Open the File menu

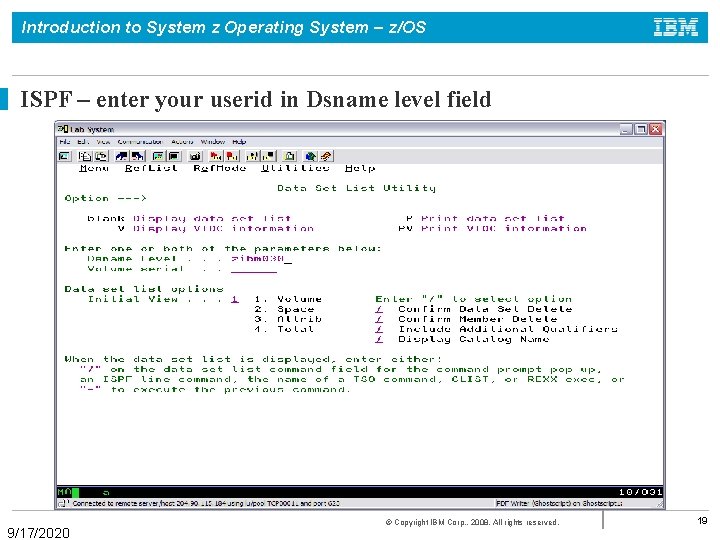click(65, 141)
